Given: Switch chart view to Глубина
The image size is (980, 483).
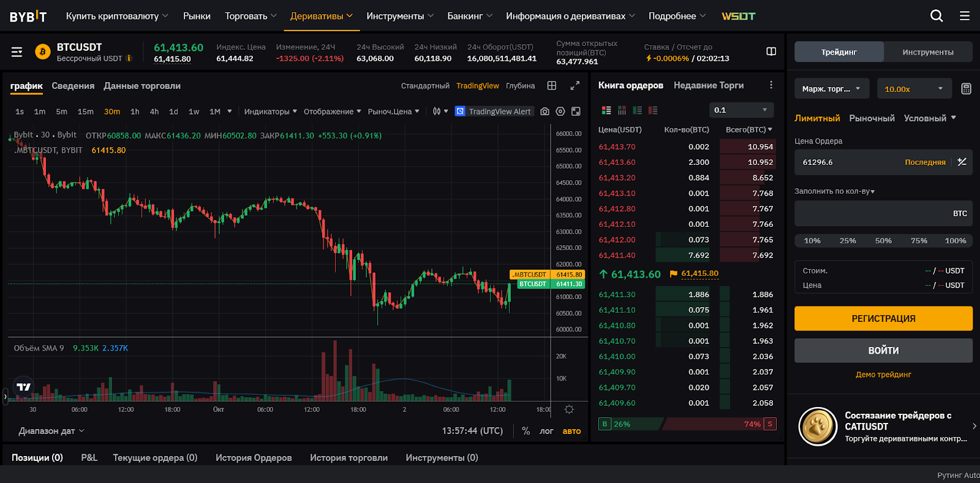Looking at the screenshot, I should [x=521, y=86].
